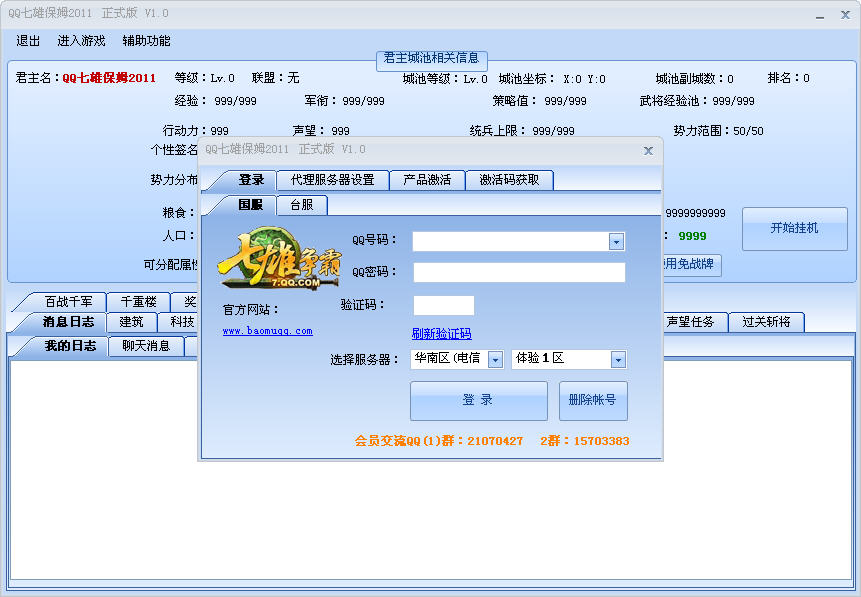The height and width of the screenshot is (597, 861).
Task: Minimize the main window
Action: tap(820, 15)
